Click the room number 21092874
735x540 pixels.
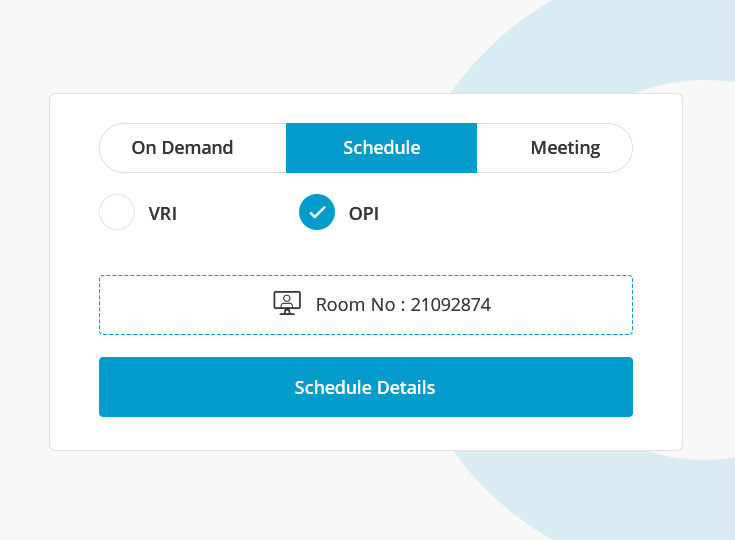(451, 305)
